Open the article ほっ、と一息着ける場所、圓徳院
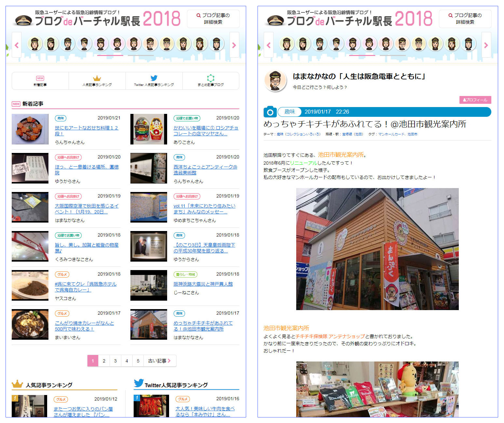Viewport: 504px width, 423px height. [87, 170]
